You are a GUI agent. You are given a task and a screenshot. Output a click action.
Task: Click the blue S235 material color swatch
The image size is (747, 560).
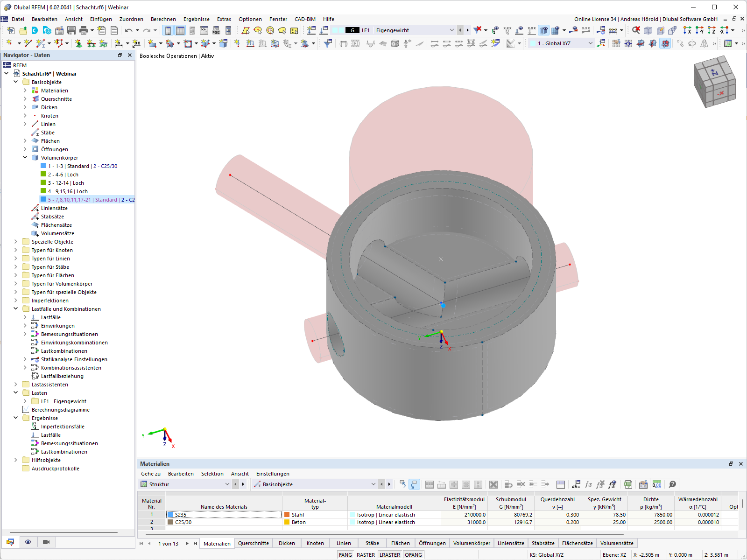pyautogui.click(x=170, y=515)
